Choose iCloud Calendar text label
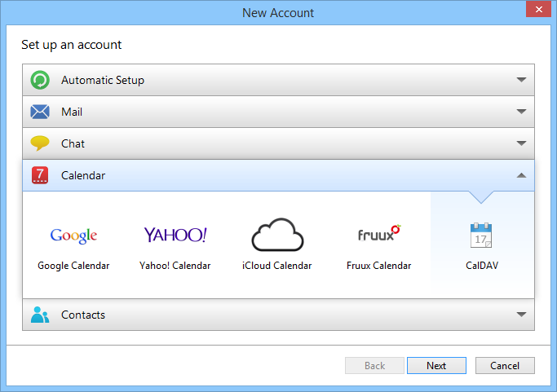557x392 pixels. (277, 266)
